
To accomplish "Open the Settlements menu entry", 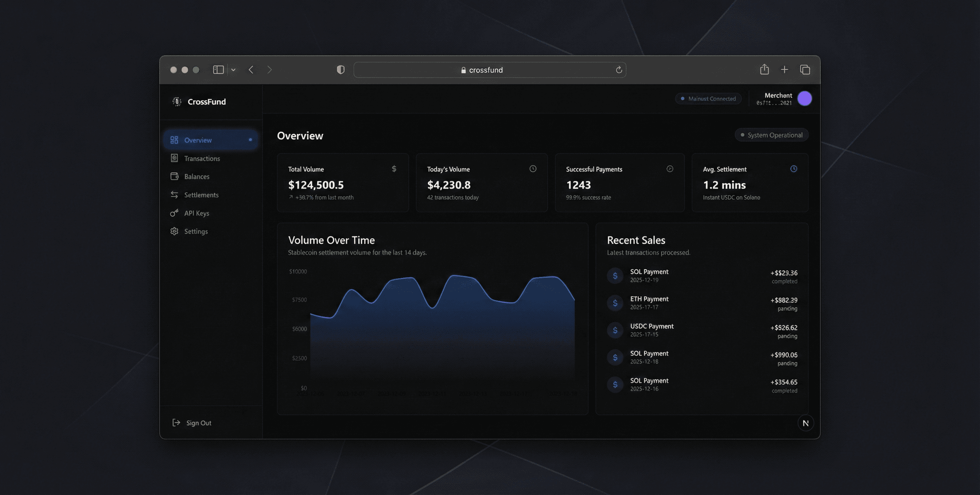I will [x=201, y=195].
